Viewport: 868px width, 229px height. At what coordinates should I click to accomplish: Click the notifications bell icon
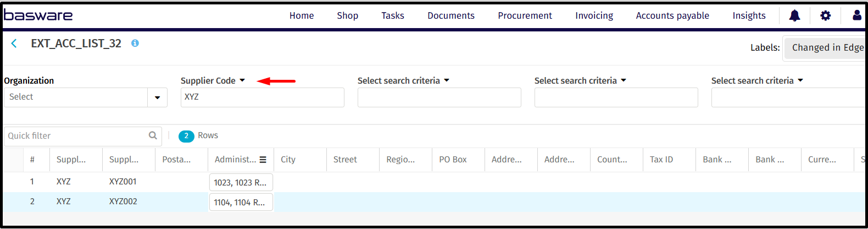[794, 15]
